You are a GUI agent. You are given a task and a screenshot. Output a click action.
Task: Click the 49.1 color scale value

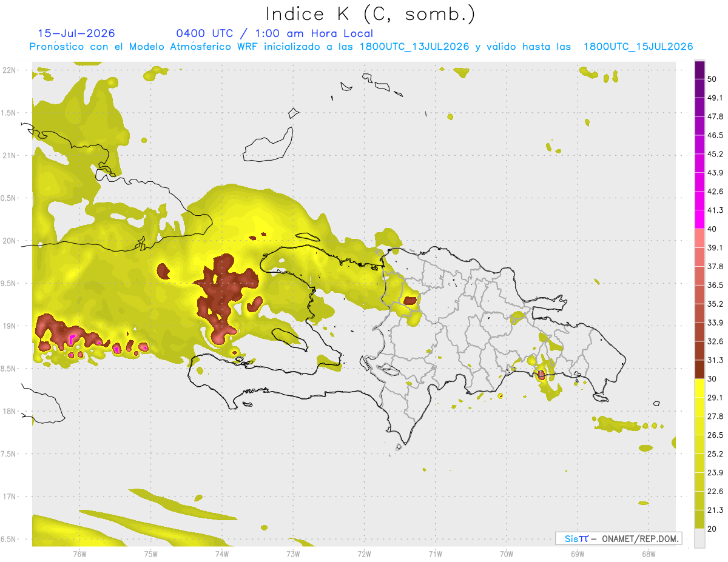(715, 98)
